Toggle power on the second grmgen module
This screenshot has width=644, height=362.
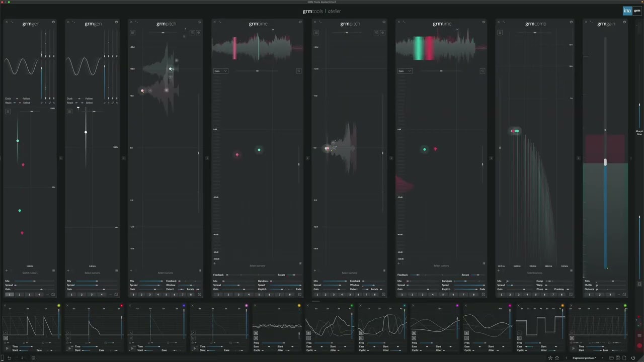coord(116,22)
